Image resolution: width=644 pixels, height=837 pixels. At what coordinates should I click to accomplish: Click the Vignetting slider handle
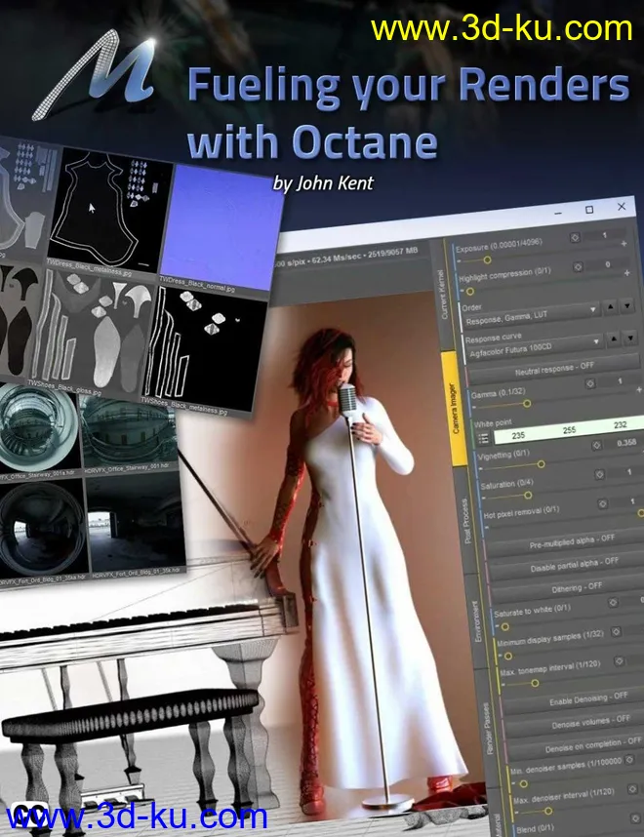pos(541,464)
